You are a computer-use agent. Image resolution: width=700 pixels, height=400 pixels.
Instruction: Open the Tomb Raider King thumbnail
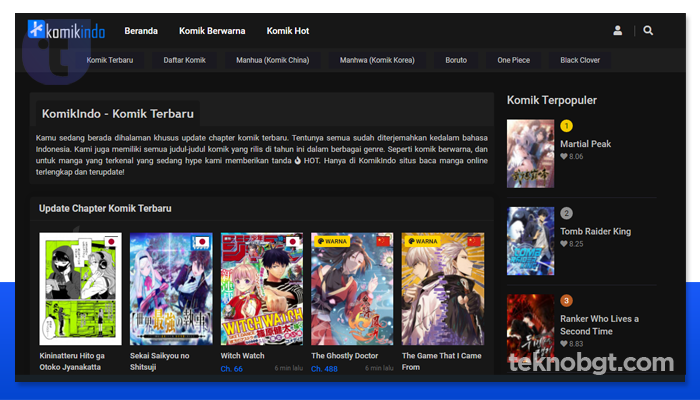[x=530, y=241]
